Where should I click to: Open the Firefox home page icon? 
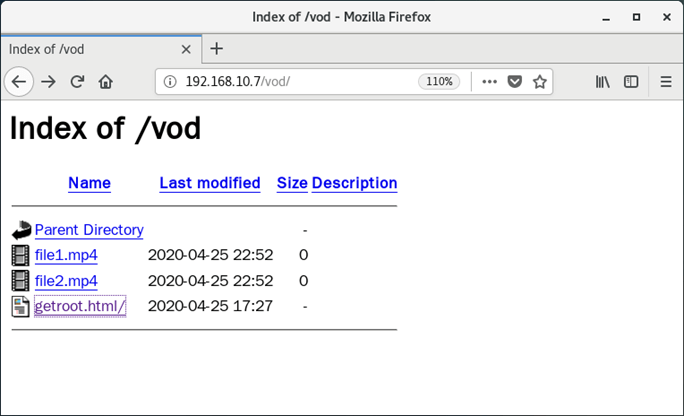(x=106, y=82)
